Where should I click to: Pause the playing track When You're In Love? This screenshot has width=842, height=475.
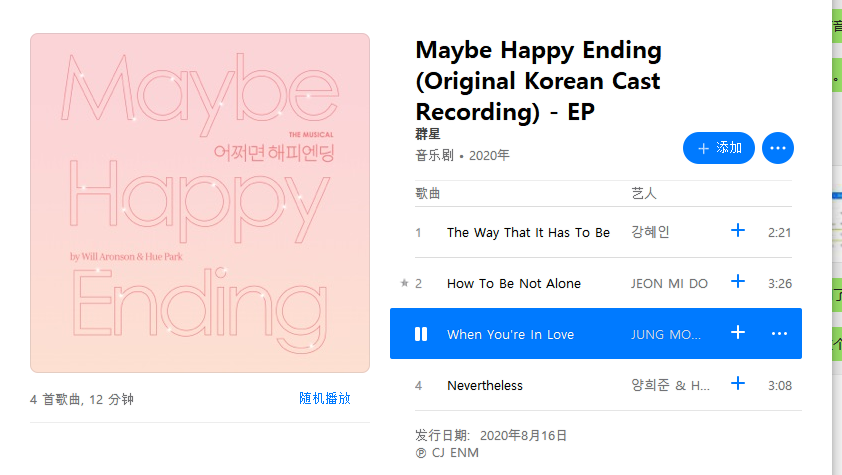pos(421,334)
